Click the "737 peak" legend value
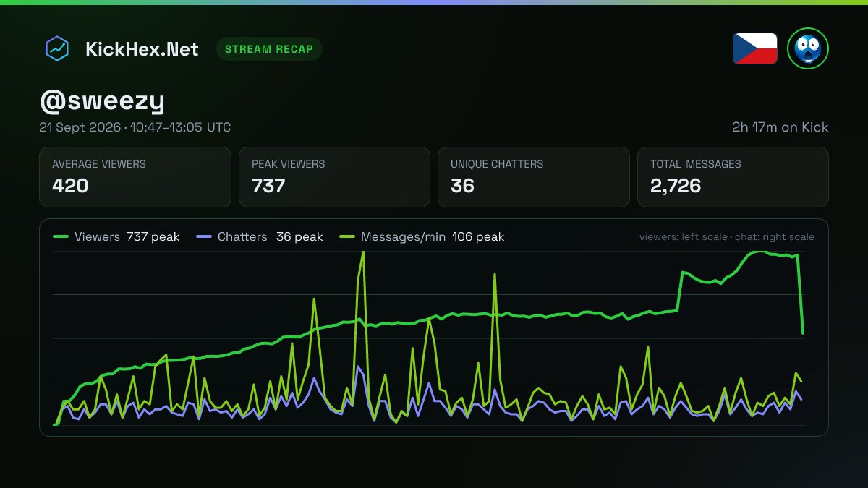This screenshot has width=868, height=488. [x=153, y=236]
